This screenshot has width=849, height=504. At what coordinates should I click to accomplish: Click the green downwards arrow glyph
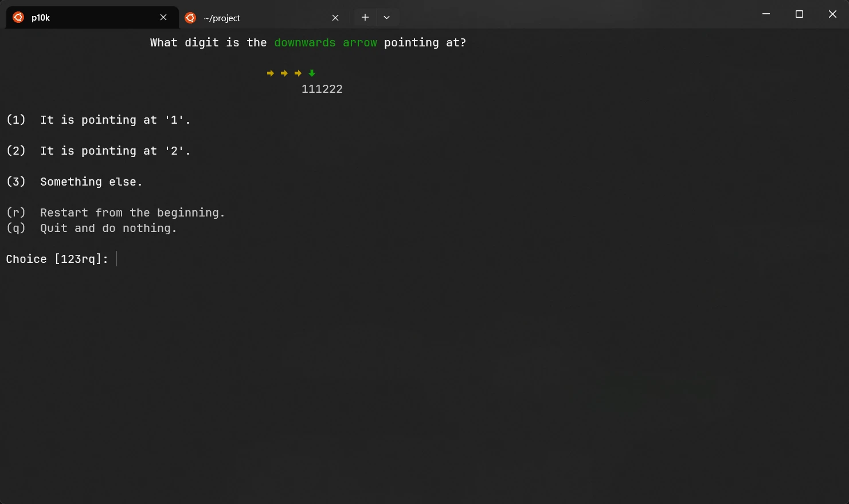312,73
